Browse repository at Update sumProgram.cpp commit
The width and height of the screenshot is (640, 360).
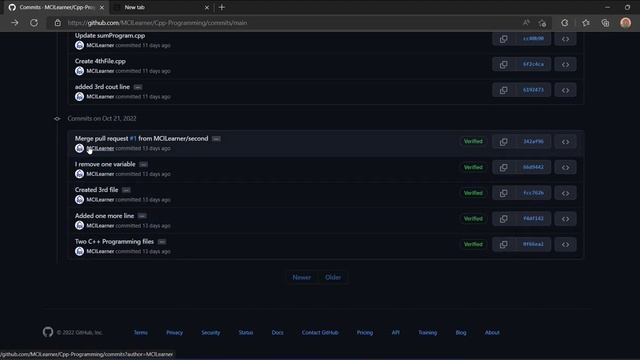(x=565, y=39)
